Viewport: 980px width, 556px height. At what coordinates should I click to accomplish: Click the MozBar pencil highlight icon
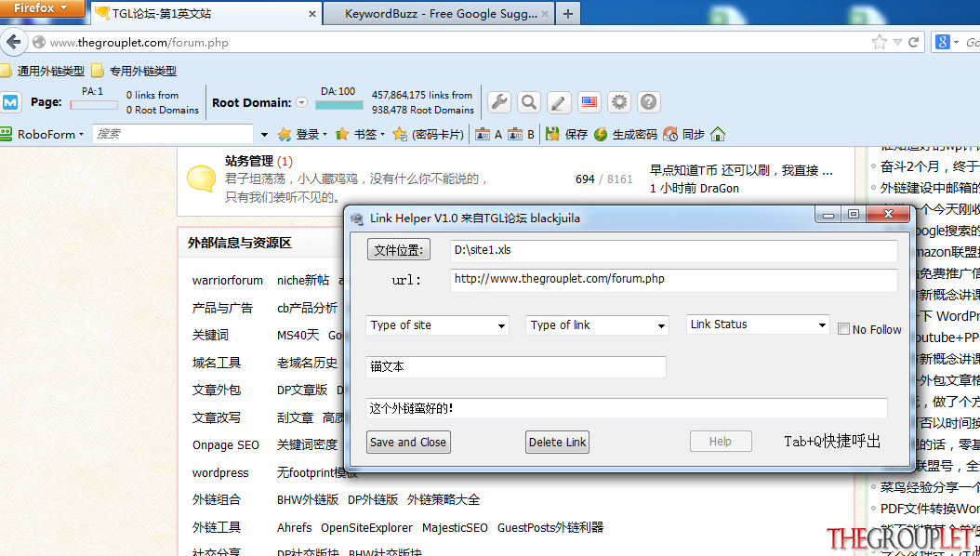coord(559,102)
